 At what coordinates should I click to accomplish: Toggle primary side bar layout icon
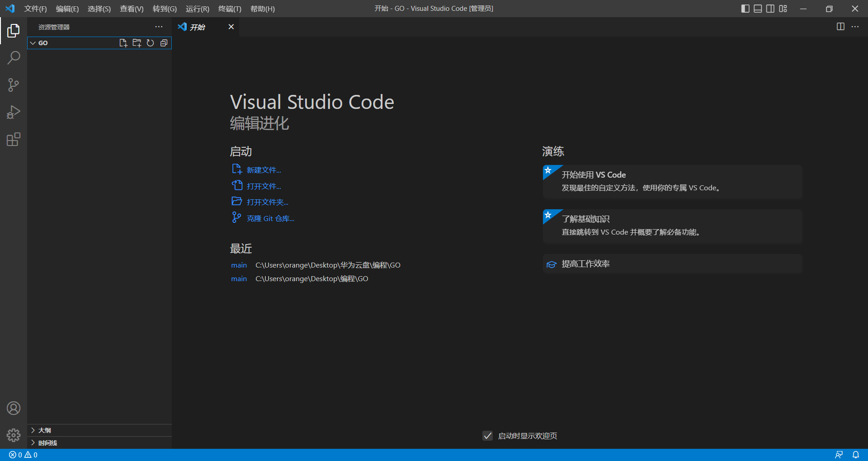pos(745,9)
